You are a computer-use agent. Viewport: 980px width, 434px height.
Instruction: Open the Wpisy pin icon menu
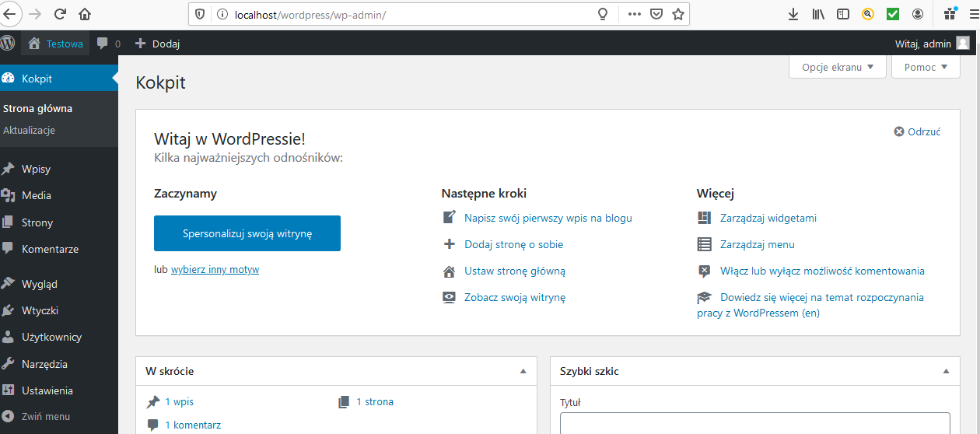tap(59, 169)
